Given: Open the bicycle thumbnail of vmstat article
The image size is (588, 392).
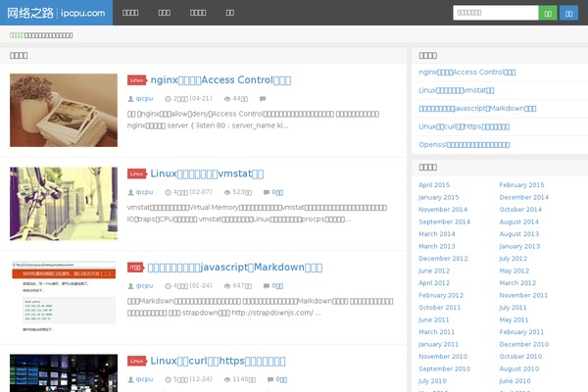Looking at the screenshot, I should (x=64, y=203).
